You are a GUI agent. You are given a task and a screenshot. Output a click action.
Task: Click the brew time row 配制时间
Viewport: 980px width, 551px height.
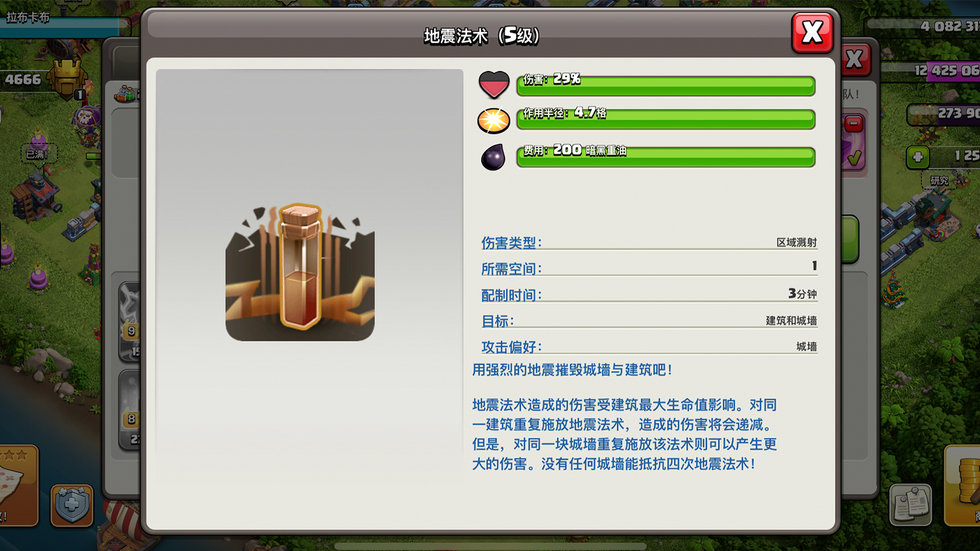click(649, 294)
